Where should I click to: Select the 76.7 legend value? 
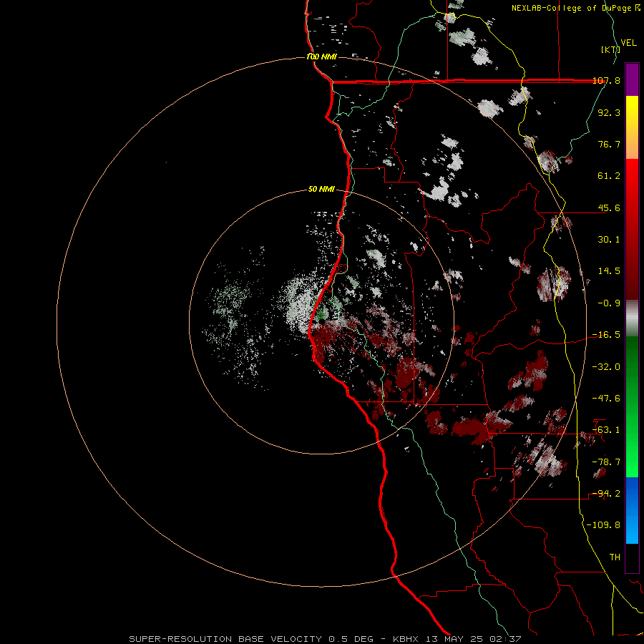[609, 144]
